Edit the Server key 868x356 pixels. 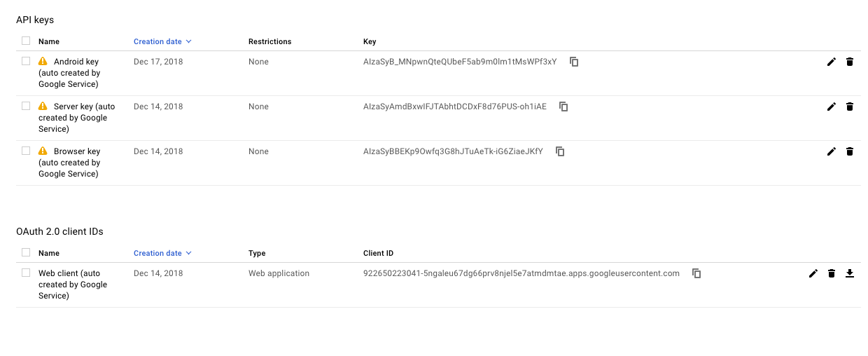click(x=832, y=107)
